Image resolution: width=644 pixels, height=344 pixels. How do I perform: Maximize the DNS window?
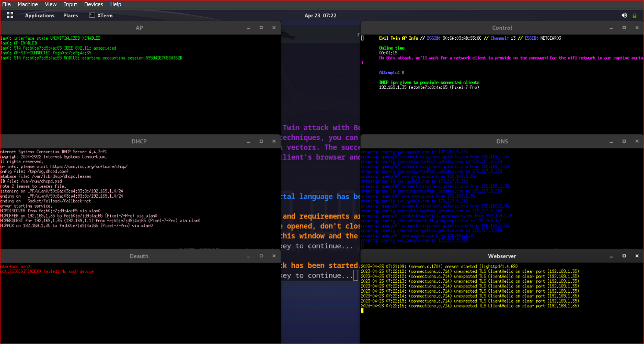pos(624,141)
